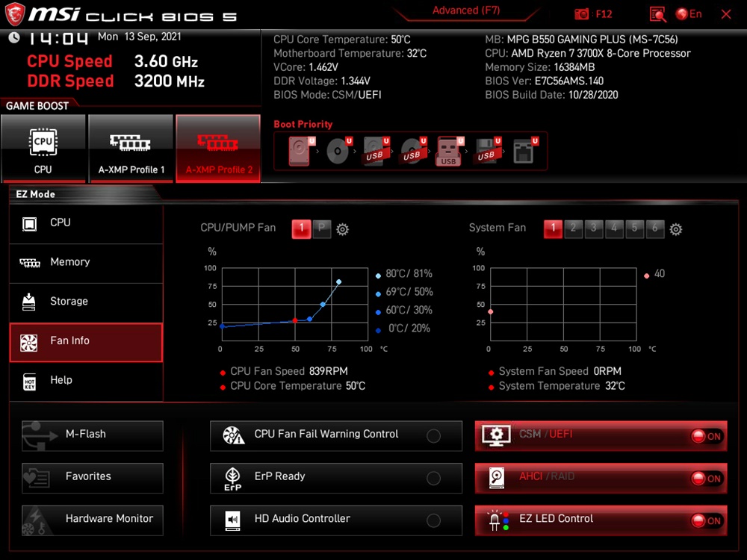This screenshot has height=560, width=747.
Task: Open the Help hotkey section
Action: coord(86,381)
